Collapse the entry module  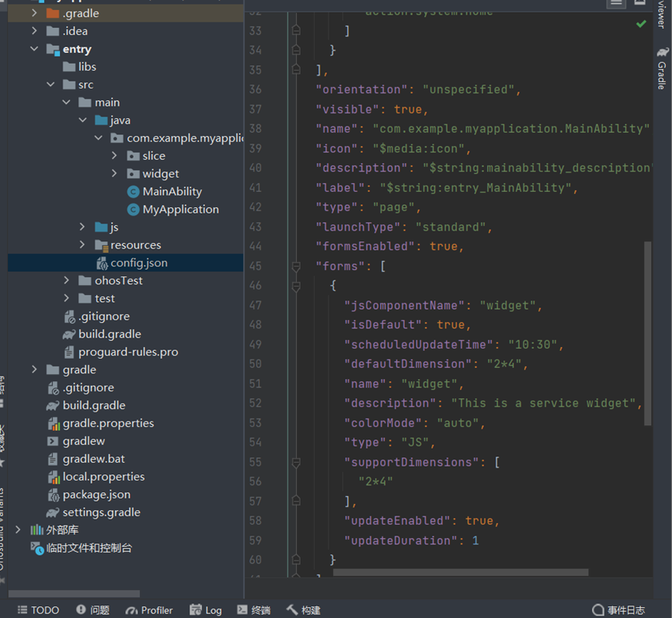[x=34, y=49]
